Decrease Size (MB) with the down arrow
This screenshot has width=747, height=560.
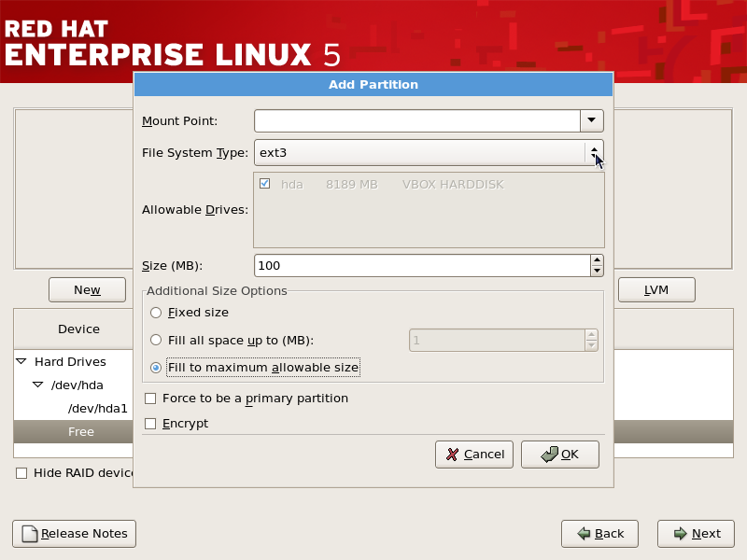[x=597, y=271]
